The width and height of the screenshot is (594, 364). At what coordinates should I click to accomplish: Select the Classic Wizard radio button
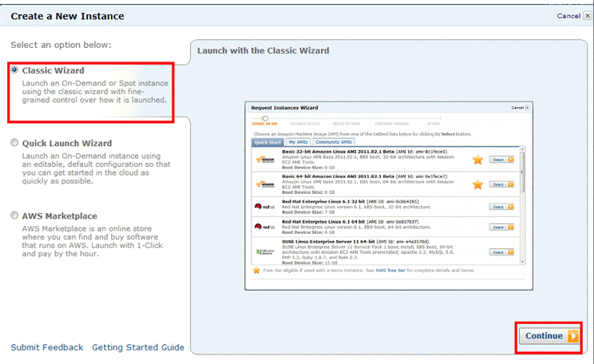coord(14,69)
